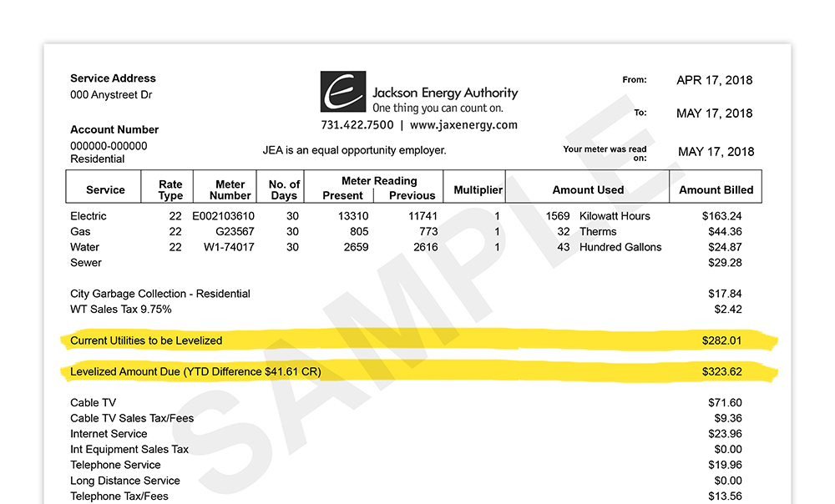
Task: Select the "Electric" service row label
Action: pyautogui.click(x=89, y=216)
